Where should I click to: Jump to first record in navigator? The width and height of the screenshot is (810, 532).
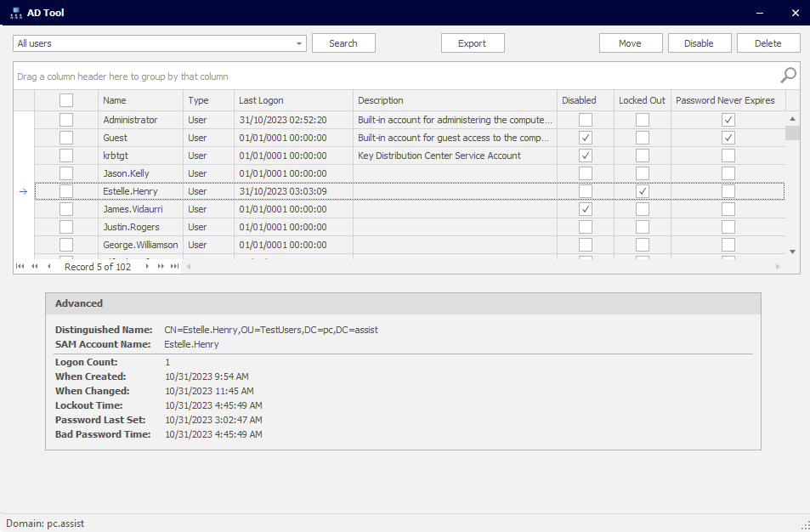(20, 267)
